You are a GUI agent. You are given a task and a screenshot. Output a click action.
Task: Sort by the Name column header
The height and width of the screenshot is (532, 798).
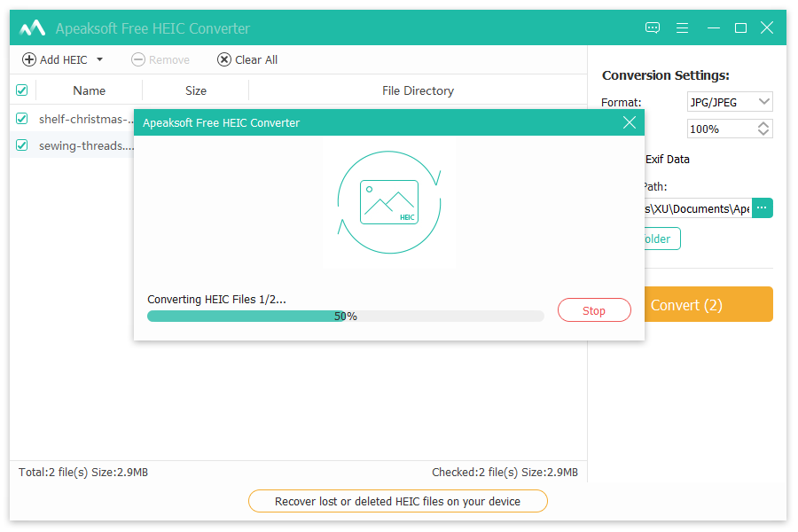(x=89, y=90)
